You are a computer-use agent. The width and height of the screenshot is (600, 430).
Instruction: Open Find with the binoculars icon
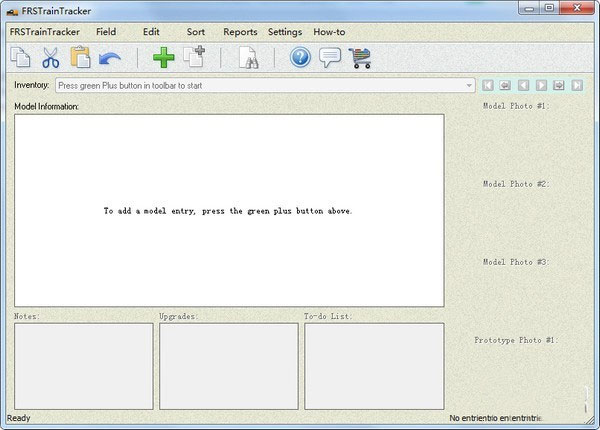tap(248, 58)
